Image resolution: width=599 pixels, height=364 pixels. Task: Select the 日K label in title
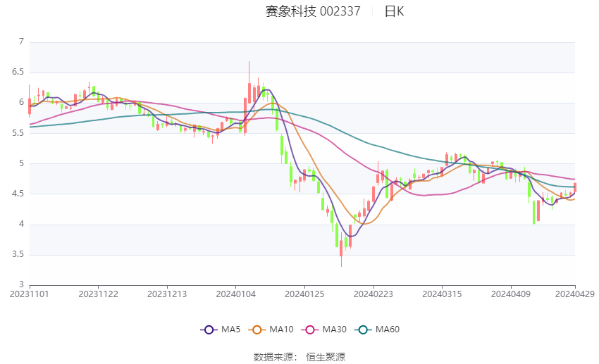coord(394,11)
